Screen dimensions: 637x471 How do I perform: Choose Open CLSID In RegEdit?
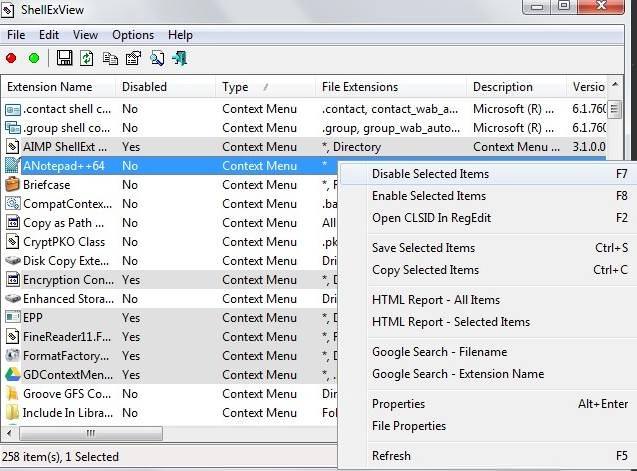(487, 218)
